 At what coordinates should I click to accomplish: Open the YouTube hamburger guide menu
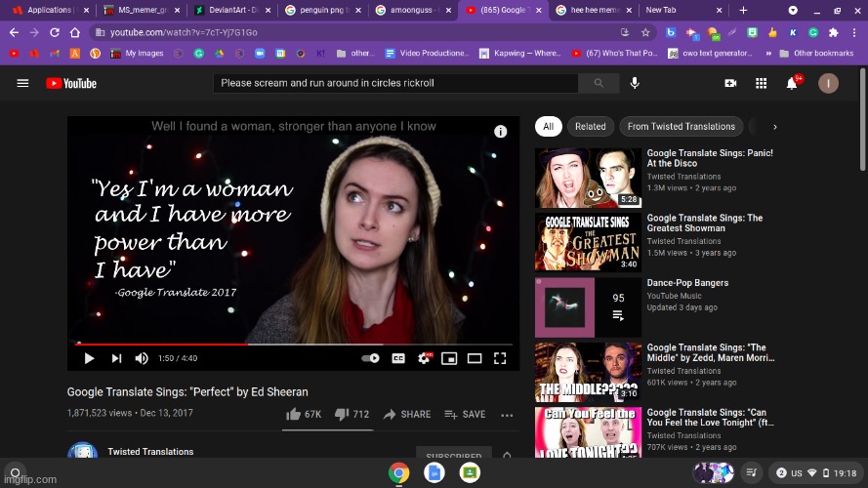click(22, 84)
